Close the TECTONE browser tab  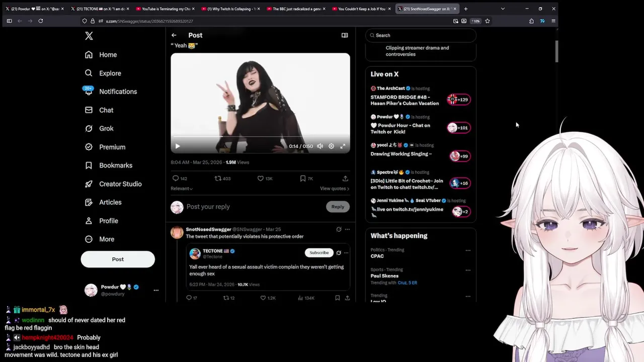pos(128,9)
